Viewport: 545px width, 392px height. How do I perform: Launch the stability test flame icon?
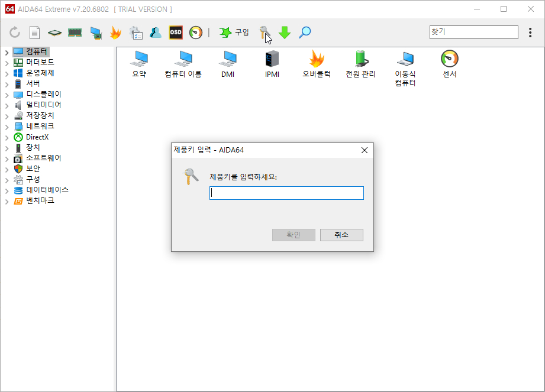(115, 33)
